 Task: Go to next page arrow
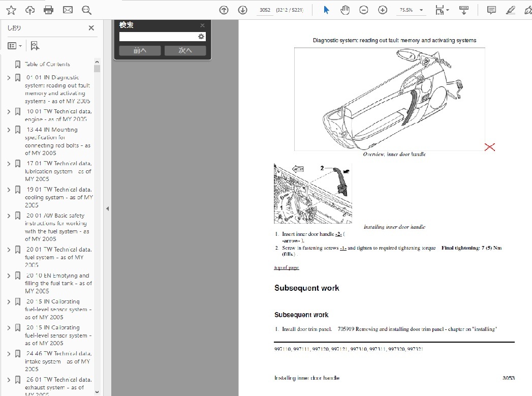(242, 10)
